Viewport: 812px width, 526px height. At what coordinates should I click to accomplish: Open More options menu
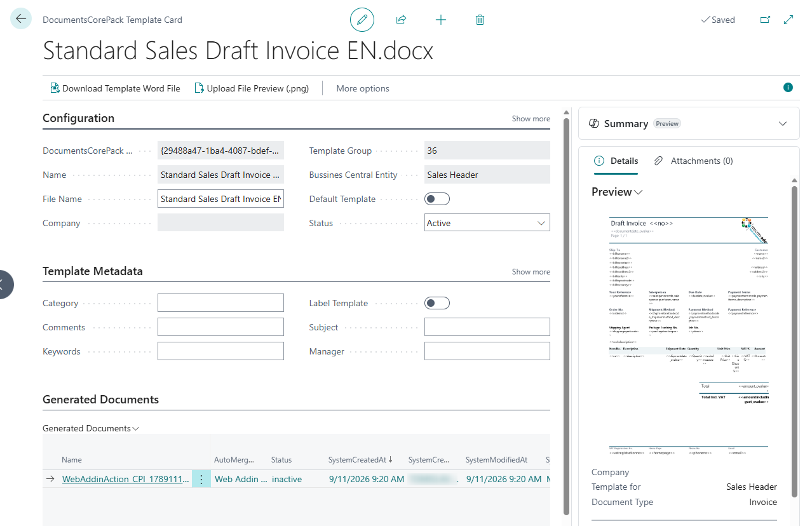[x=363, y=88]
